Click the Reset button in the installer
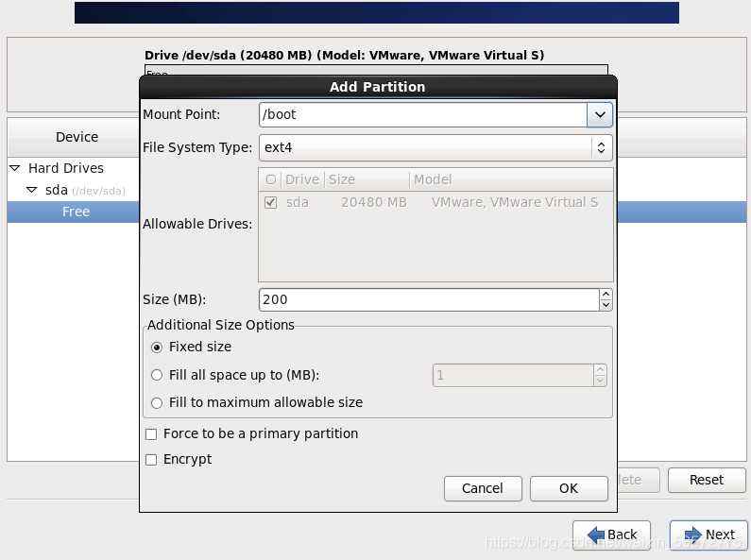Screen dimensions: 751x560 (707, 480)
